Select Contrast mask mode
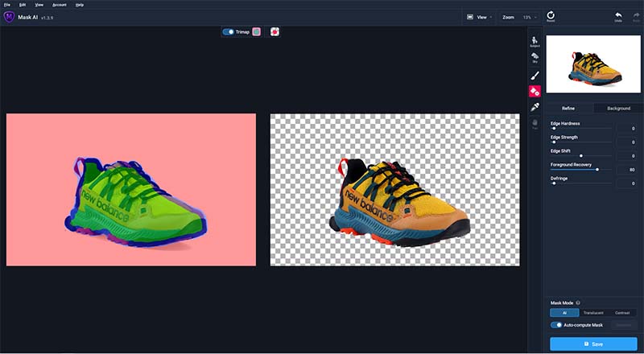The height and width of the screenshot is (354, 644). [x=621, y=313]
